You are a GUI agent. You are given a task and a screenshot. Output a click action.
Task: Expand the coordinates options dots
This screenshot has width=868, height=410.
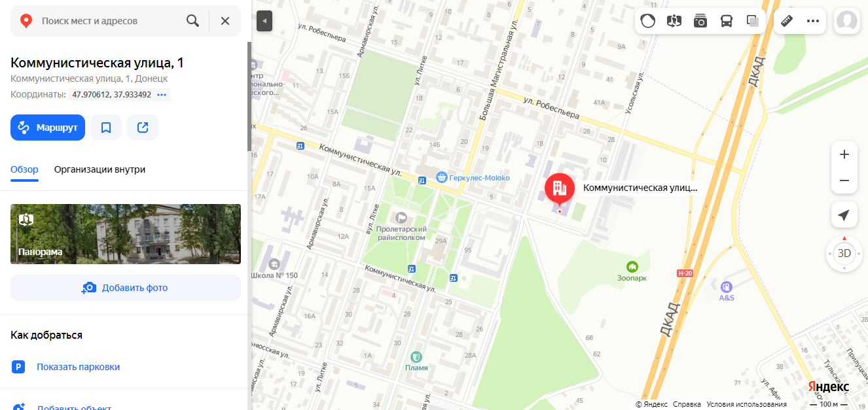[x=162, y=95]
